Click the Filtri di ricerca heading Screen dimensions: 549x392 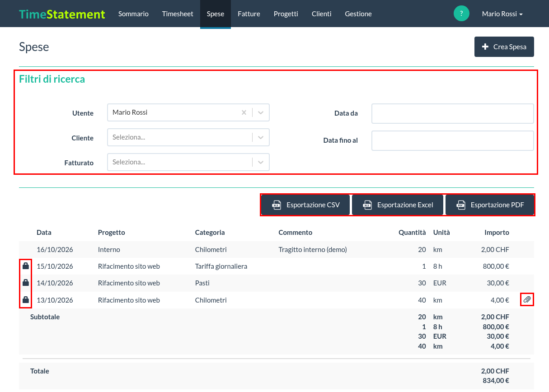point(52,79)
